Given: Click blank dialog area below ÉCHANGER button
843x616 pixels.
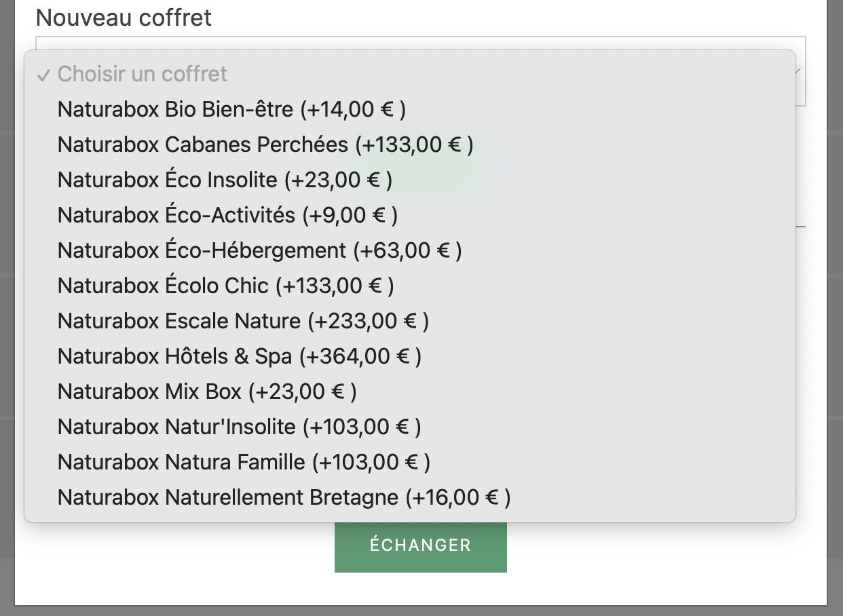Looking at the screenshot, I should (421, 589).
